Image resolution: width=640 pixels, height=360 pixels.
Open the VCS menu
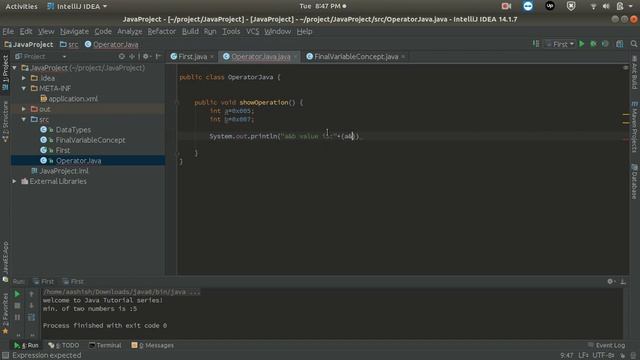coord(252,31)
